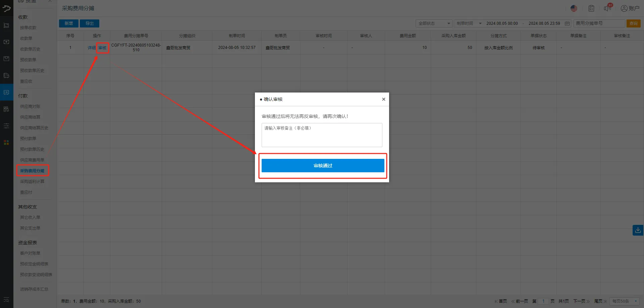Open the 详细 link for the record
The image size is (644, 308).
pyautogui.click(x=91, y=48)
